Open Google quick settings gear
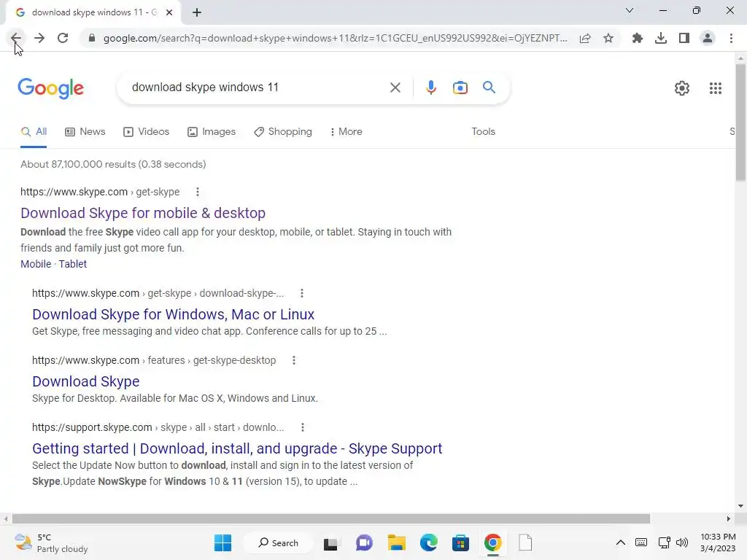 point(682,88)
